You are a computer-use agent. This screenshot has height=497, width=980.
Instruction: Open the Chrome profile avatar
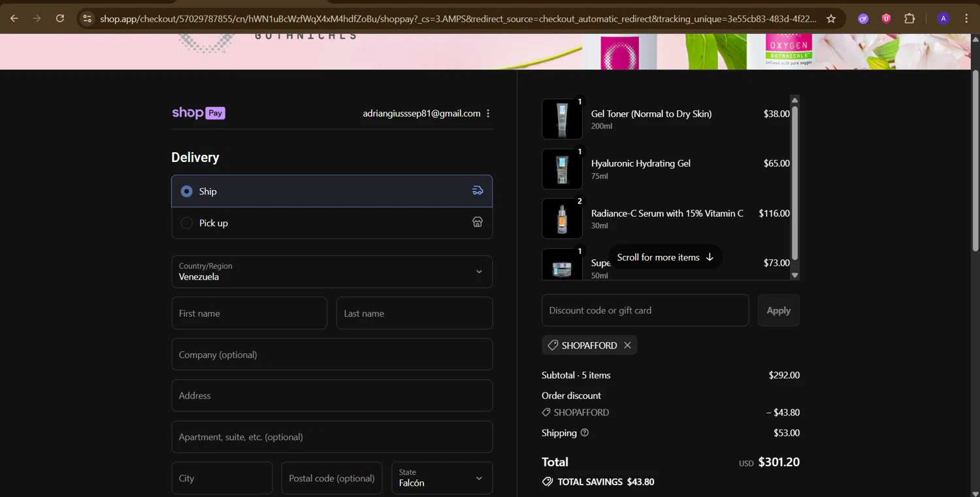[x=943, y=19]
